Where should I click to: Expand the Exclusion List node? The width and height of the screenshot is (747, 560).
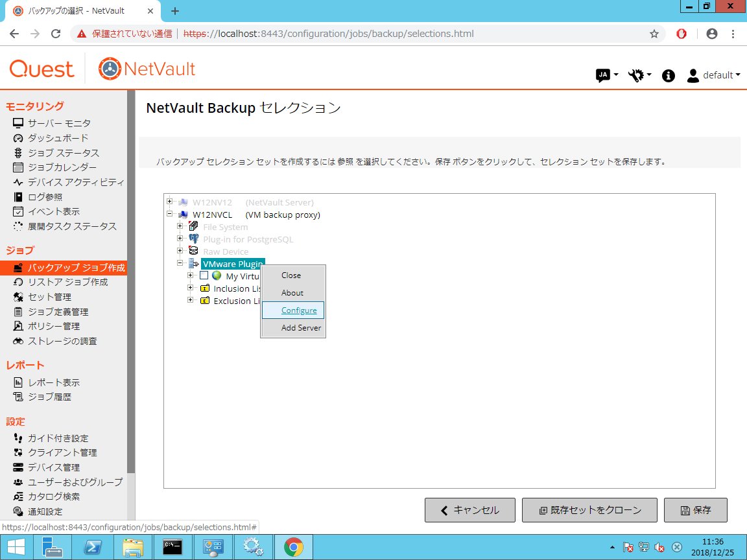point(190,300)
